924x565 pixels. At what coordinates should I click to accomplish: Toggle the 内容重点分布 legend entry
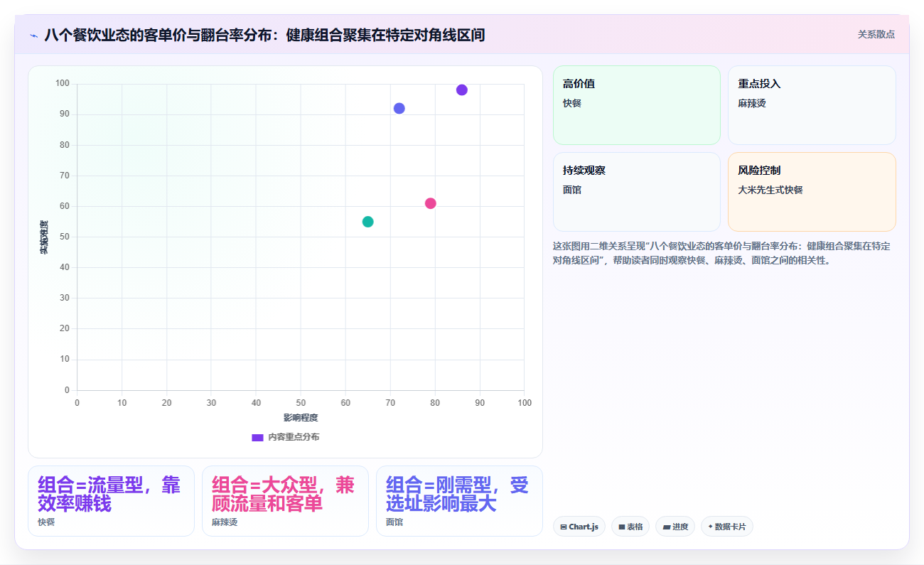[285, 437]
